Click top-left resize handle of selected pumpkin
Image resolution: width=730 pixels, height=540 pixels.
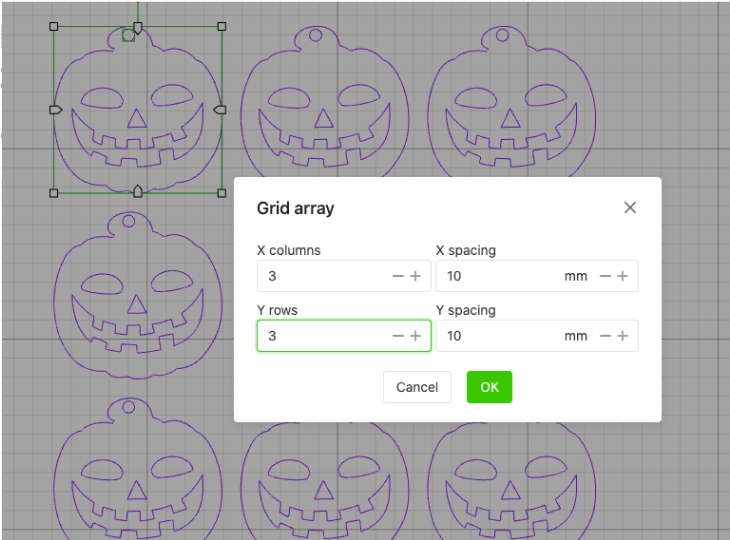click(54, 27)
